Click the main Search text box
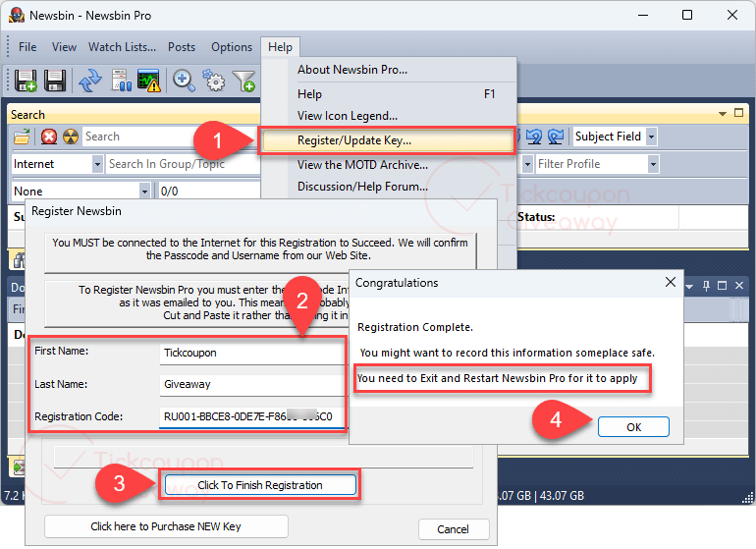 171,137
